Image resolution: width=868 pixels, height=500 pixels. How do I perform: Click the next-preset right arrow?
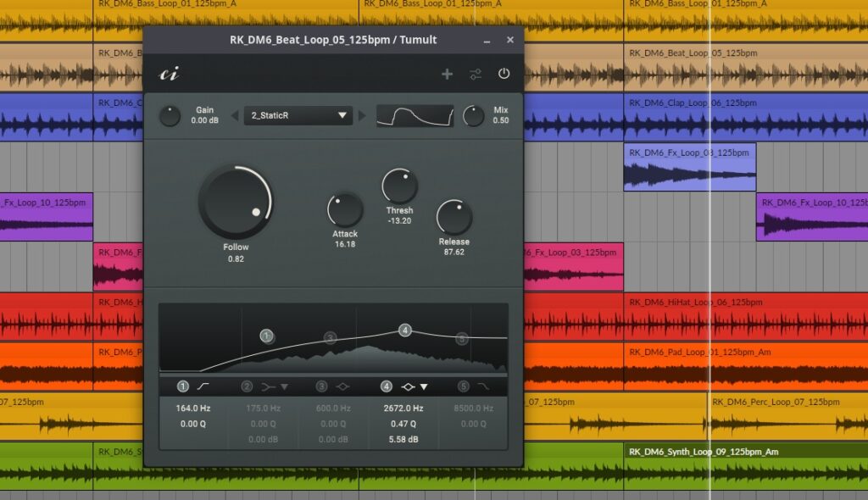(361, 115)
